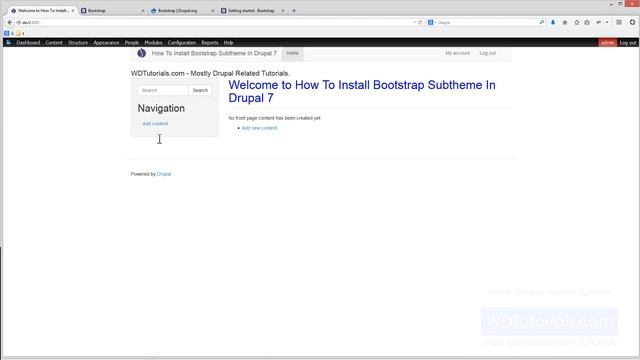This screenshot has height=360, width=640.
Task: Open a new browser tab with plus
Action: click(x=294, y=11)
